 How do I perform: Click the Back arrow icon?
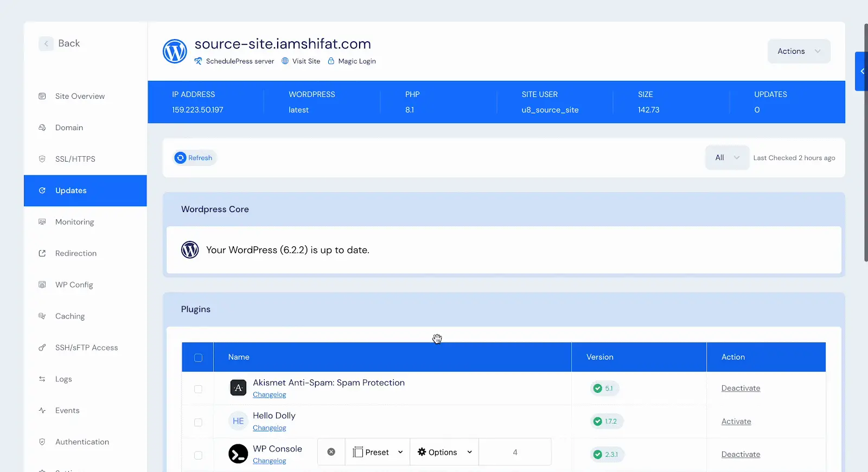click(46, 43)
